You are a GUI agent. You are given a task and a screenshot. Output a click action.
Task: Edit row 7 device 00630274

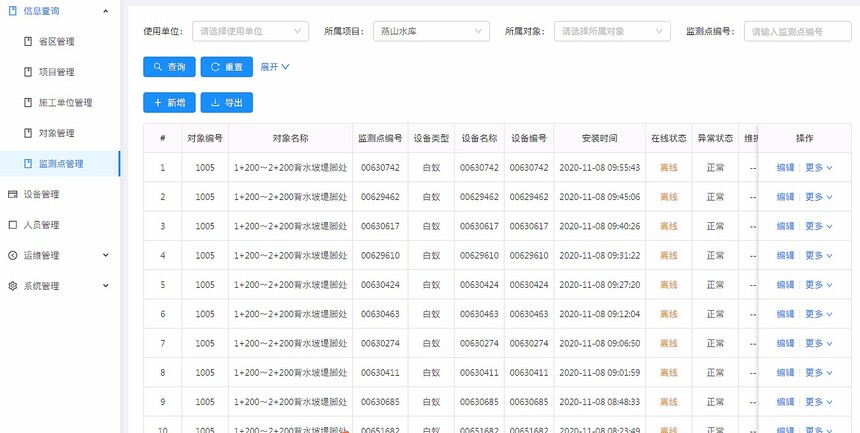[785, 343]
